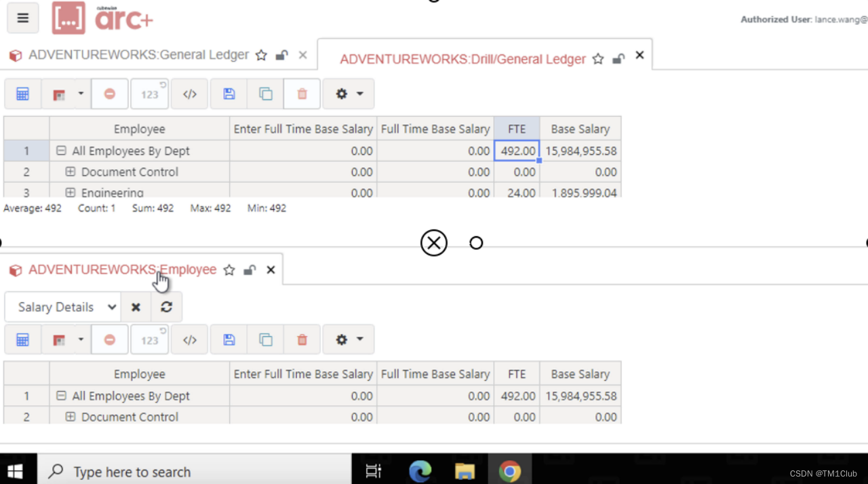Click the circled X close overlay button
The image size is (868, 484).
pos(434,243)
